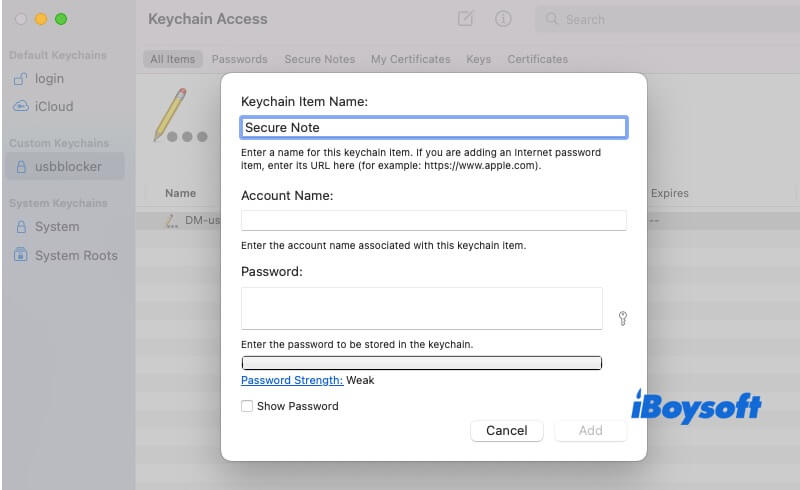Click the info icon in toolbar
Image resolution: width=800 pixels, height=490 pixels.
[x=503, y=19]
